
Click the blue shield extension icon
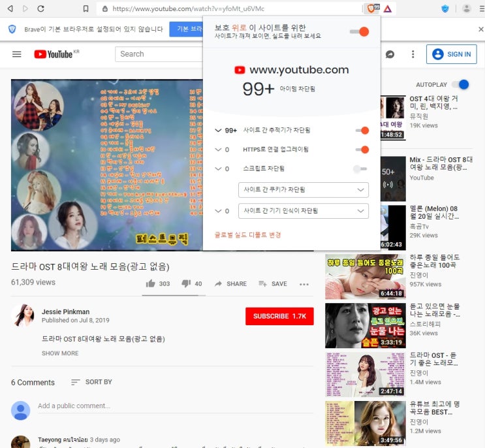click(445, 8)
